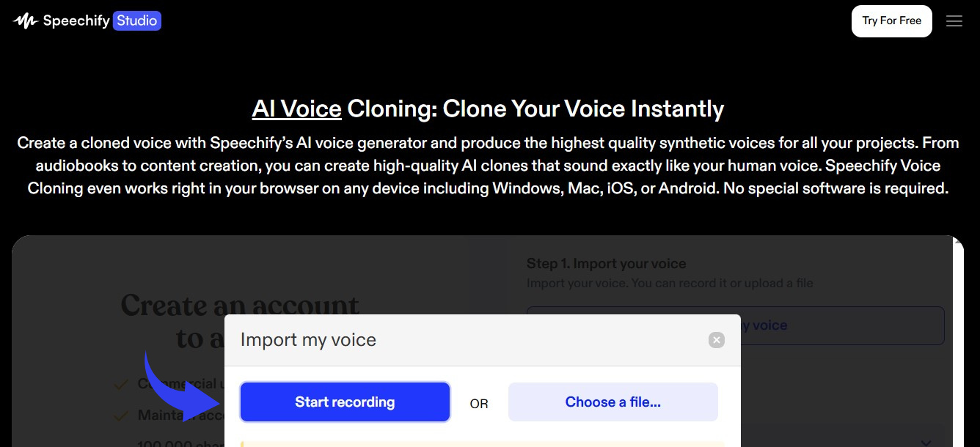Screen dimensions: 980x447
Task: Click the Speechify wordmark text
Action: [x=76, y=21]
